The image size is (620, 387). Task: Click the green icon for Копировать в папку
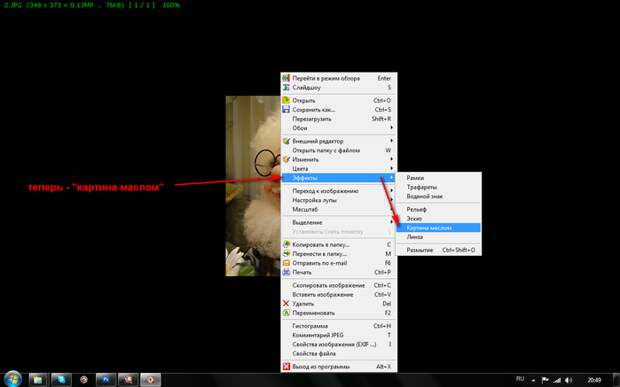286,244
